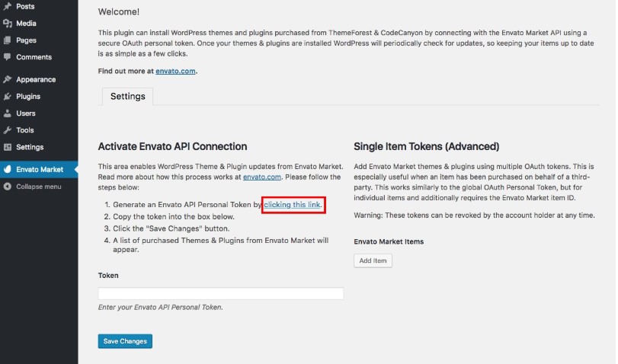Click the Posts pin icon
The image size is (618, 364).
[8, 6]
